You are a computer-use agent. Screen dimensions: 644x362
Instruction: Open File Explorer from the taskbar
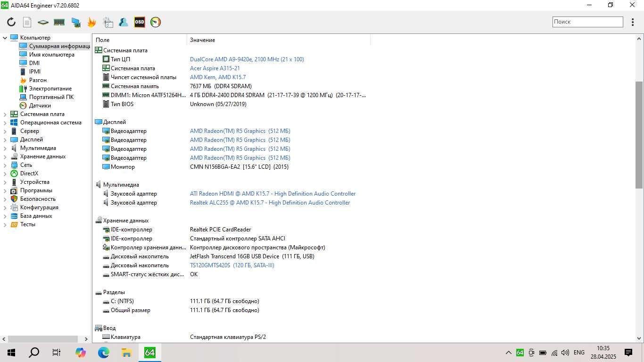click(126, 352)
